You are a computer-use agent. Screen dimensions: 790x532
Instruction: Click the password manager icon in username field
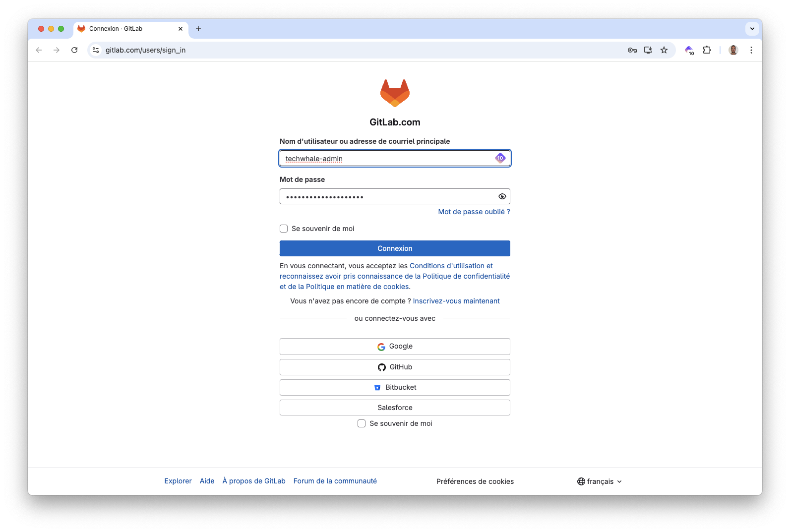pos(500,158)
